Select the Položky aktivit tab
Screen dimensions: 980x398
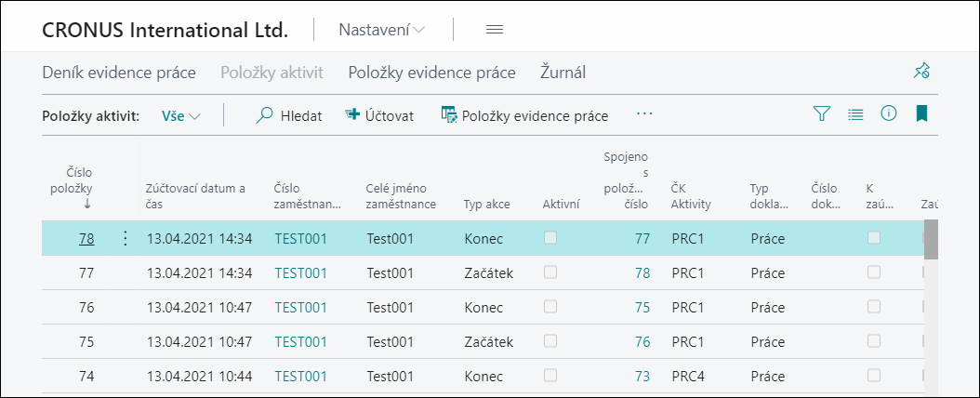coord(271,73)
